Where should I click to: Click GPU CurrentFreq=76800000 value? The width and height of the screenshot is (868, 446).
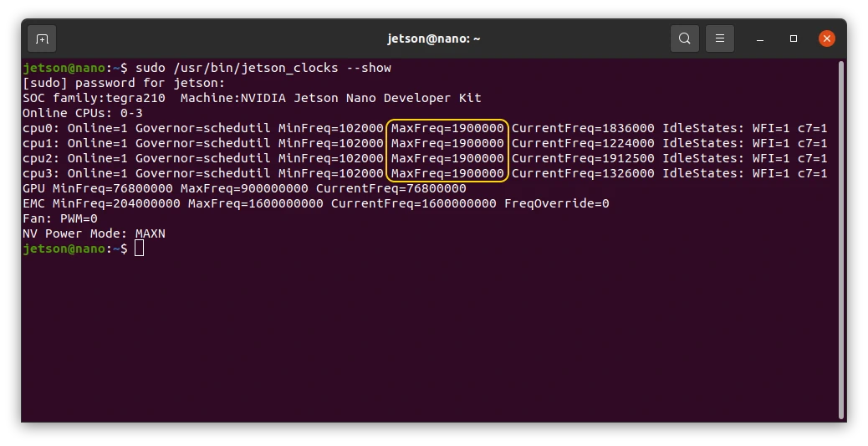coord(391,188)
